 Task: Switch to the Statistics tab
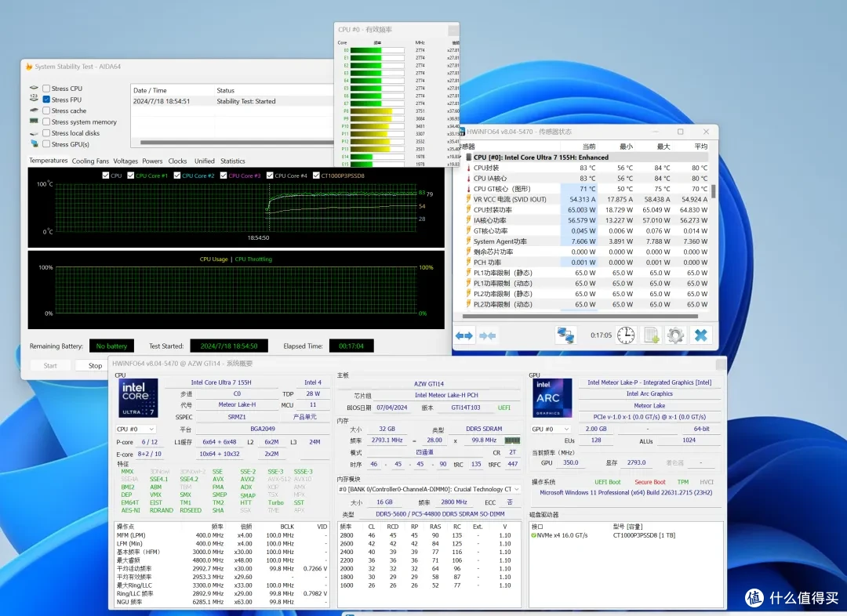233,161
